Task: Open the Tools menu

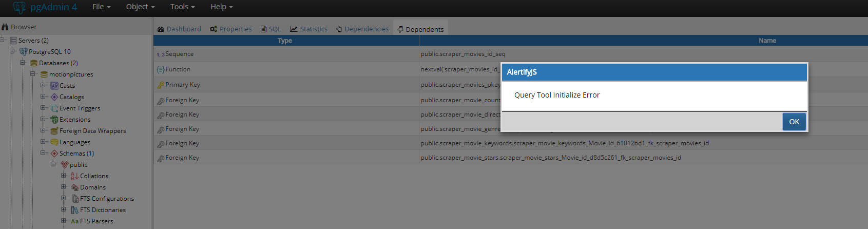Action: click(x=182, y=7)
